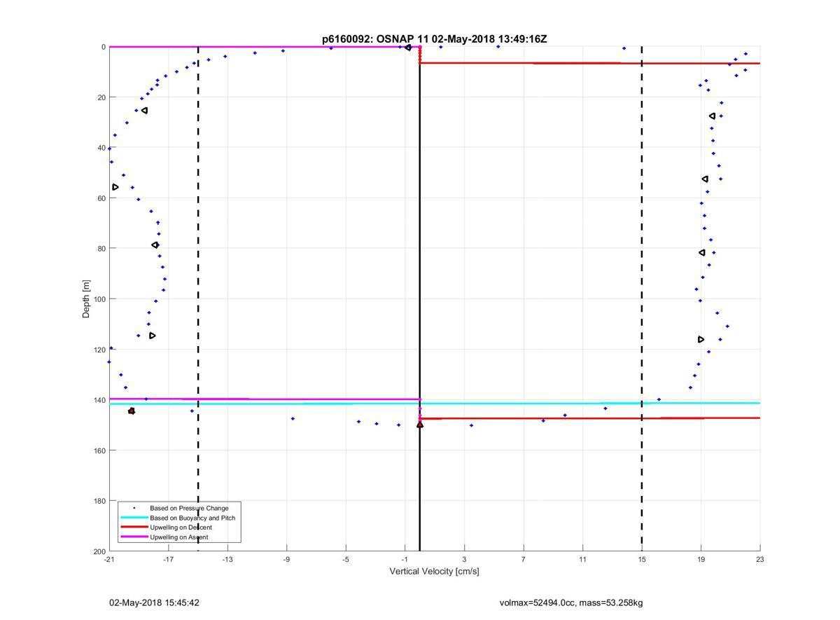Click the -21 tick on velocity axis
This screenshot has width=840, height=620.
(x=109, y=559)
